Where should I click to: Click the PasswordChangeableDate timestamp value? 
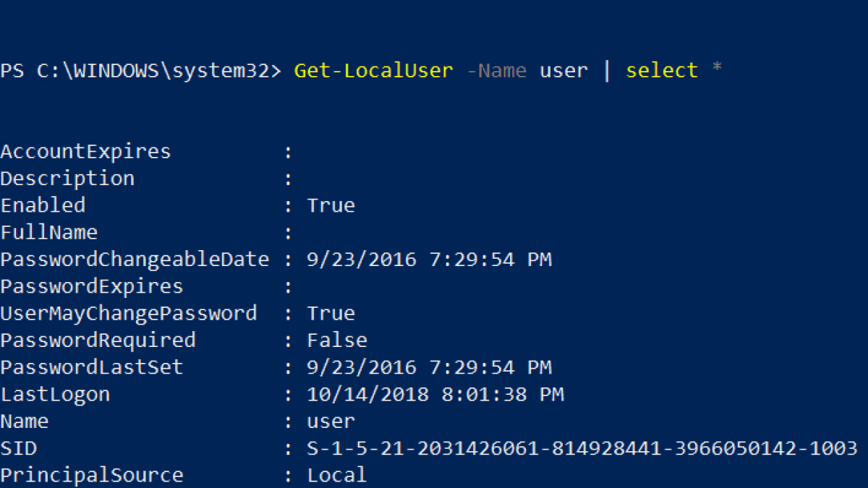pos(430,260)
